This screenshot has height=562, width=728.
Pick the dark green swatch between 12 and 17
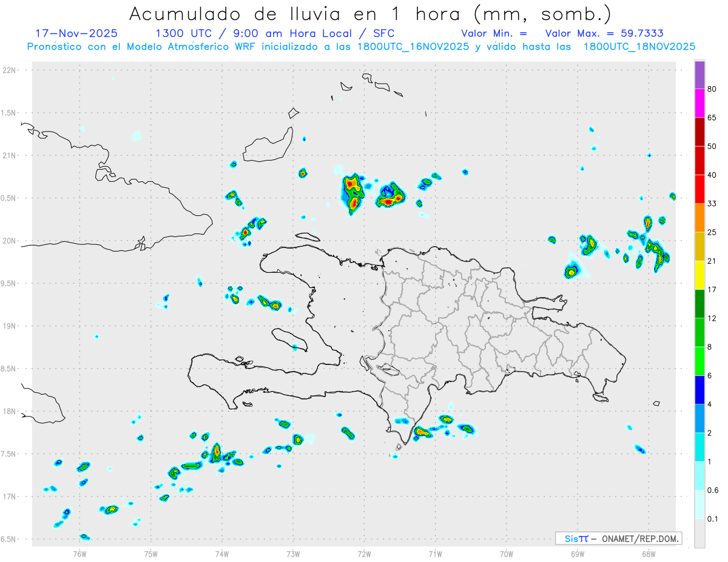click(699, 304)
